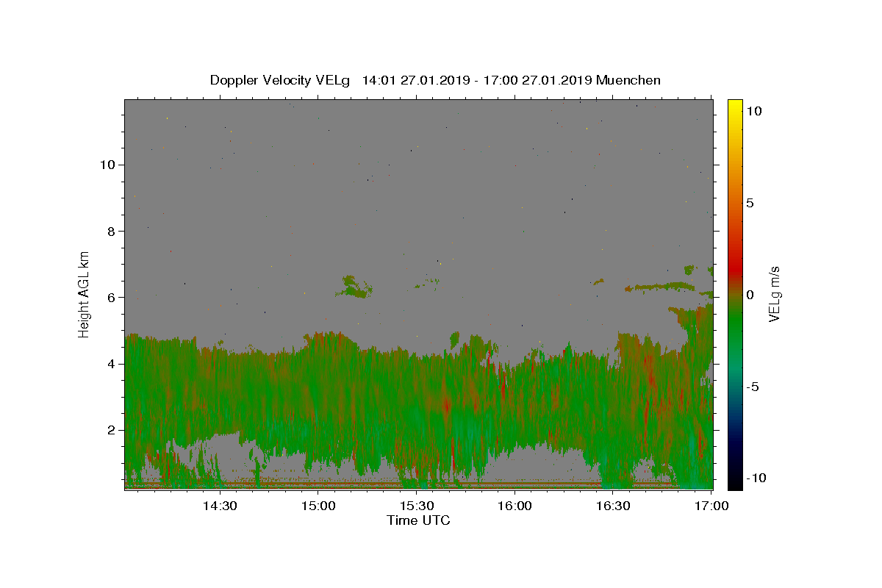Viewport: 882px width, 588px height.
Task: Click the small cloud echo near 15:10 at 6 km
Action: click(x=354, y=287)
